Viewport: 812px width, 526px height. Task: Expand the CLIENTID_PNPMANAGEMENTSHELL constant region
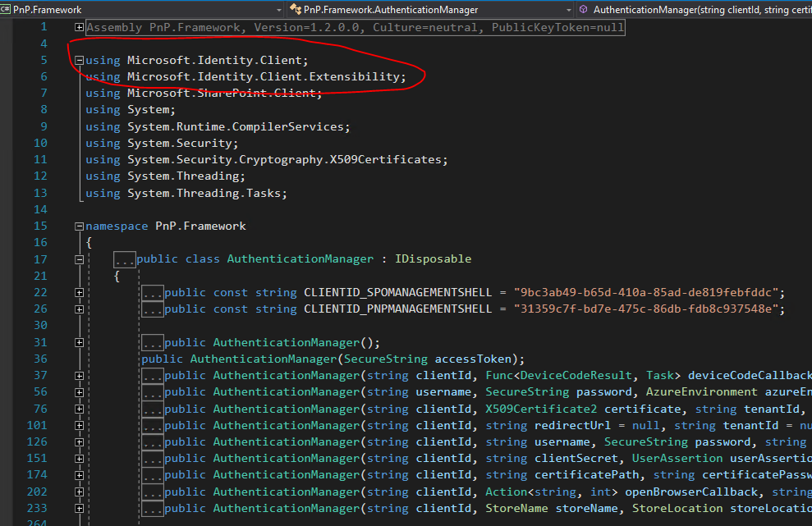(78, 309)
